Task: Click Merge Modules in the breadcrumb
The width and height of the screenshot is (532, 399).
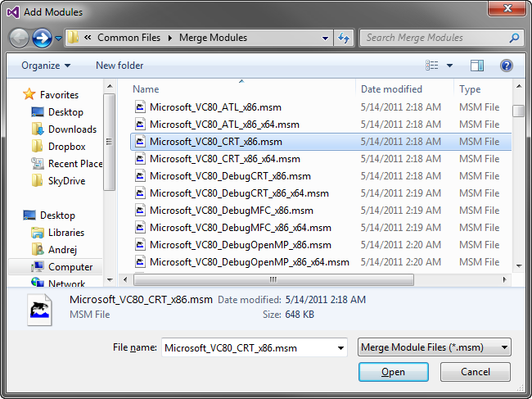Action: [x=213, y=38]
